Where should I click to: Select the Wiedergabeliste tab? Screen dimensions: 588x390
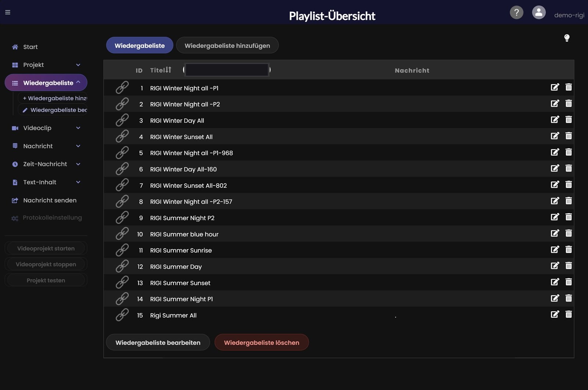click(x=140, y=45)
